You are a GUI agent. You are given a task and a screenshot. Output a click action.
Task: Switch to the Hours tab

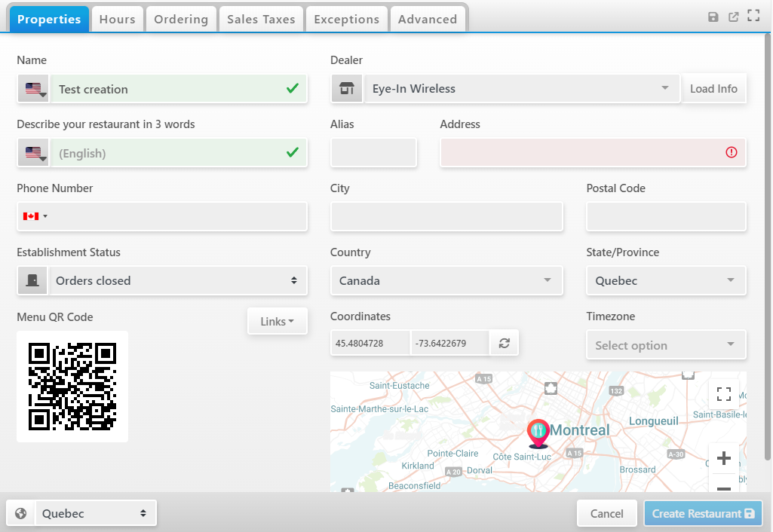point(117,20)
